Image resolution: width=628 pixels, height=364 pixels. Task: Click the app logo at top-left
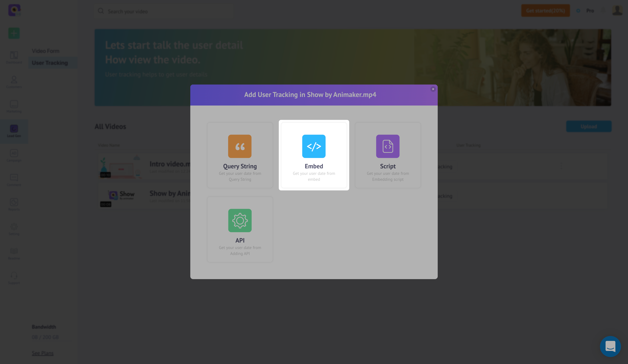tap(14, 10)
